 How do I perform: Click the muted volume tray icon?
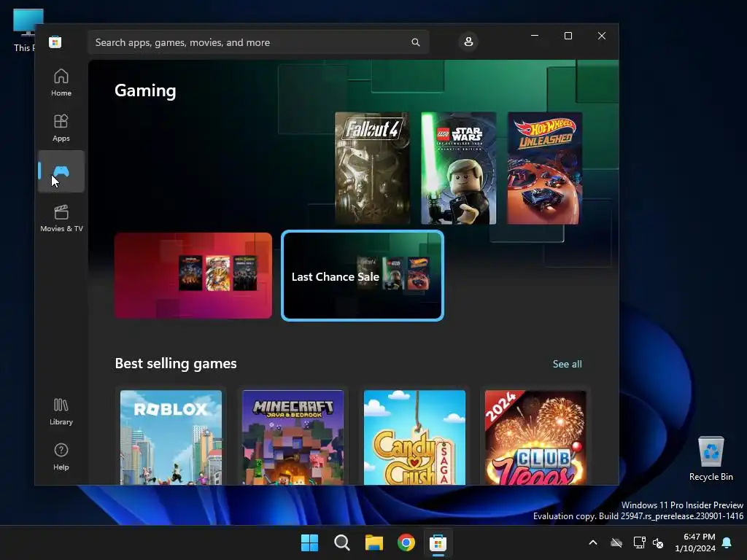[659, 542]
